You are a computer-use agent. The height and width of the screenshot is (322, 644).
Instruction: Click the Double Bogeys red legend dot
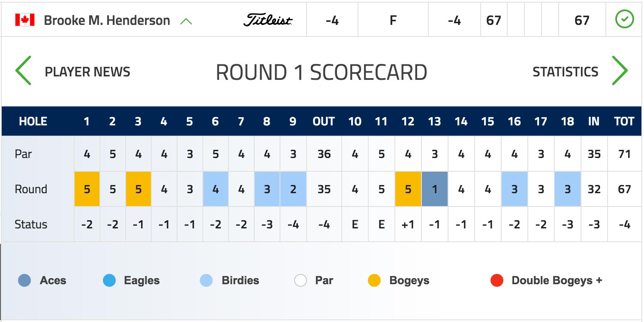[497, 281]
